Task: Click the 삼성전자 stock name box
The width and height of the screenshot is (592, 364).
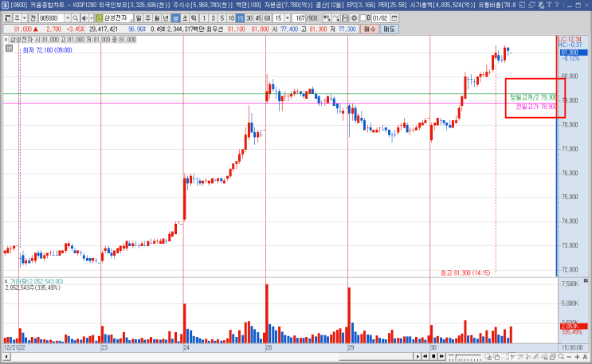Action: click(x=118, y=18)
